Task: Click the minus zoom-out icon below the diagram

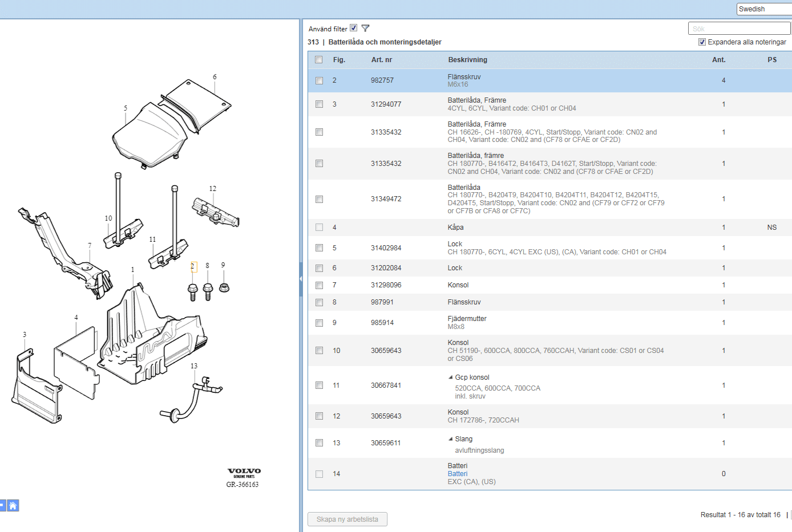Action: click(x=2, y=506)
